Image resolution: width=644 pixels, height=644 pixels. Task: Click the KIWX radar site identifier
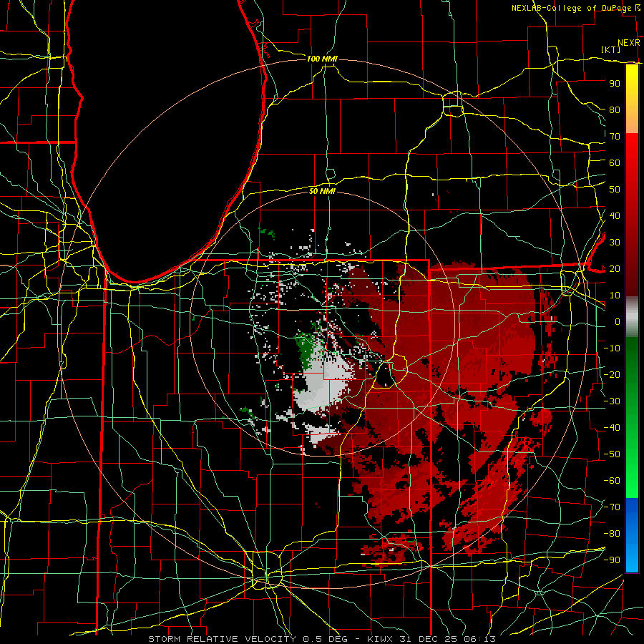click(x=379, y=639)
